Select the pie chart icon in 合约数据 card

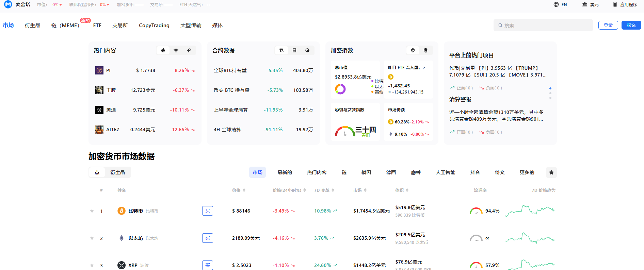point(307,50)
